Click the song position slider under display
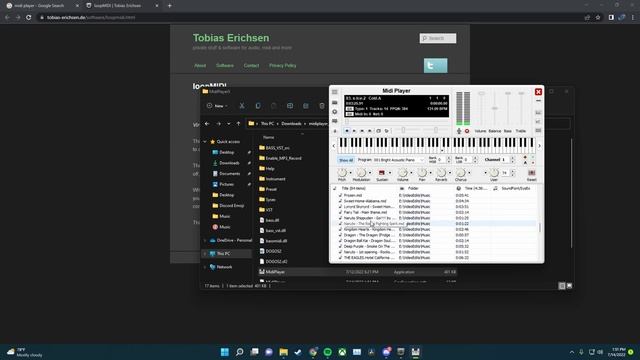The image size is (640, 360). (x=396, y=122)
